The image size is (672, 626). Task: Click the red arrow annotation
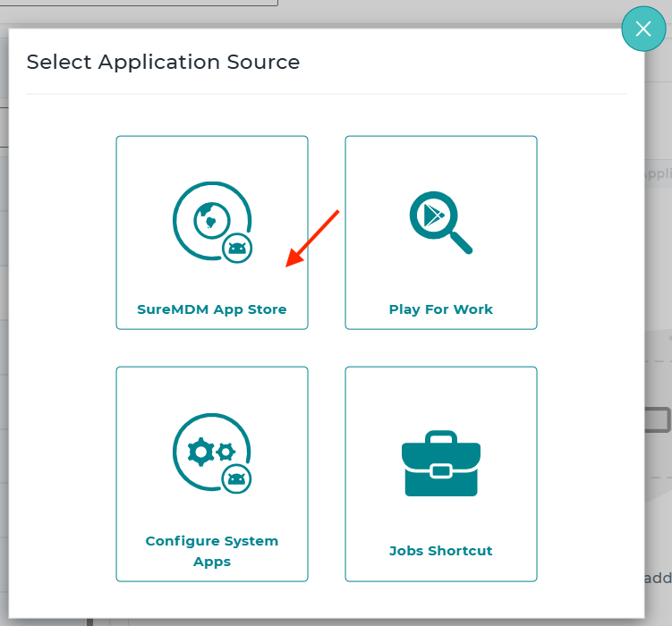pos(311,238)
